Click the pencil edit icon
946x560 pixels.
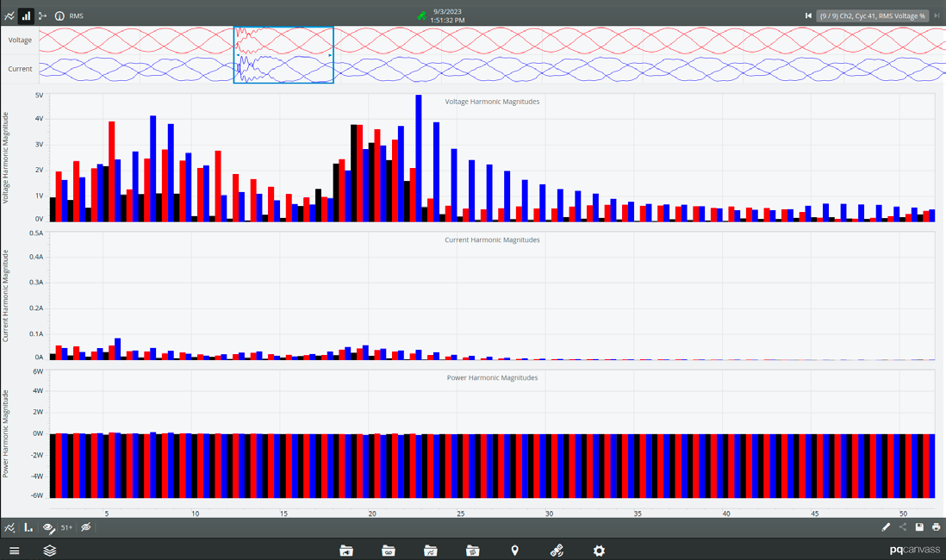pyautogui.click(x=886, y=527)
